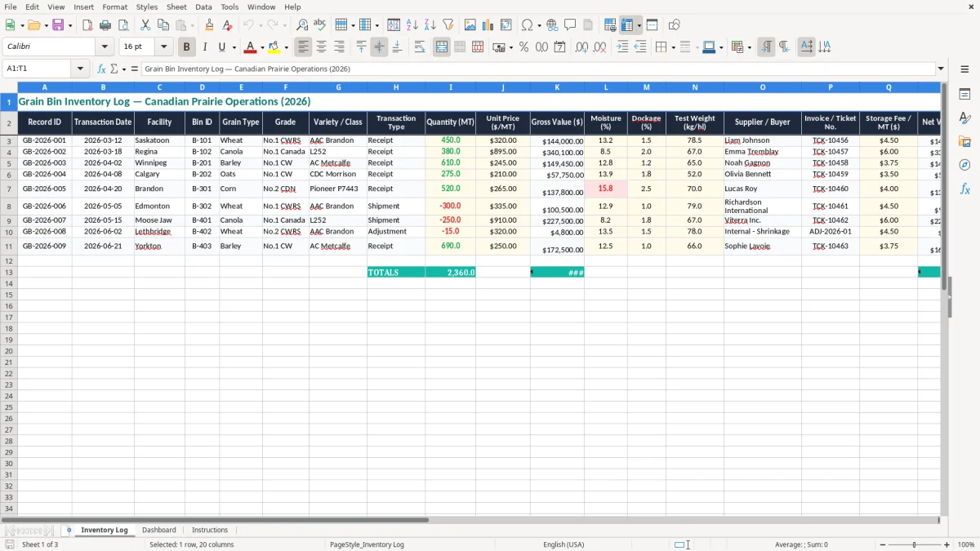This screenshot has width=980, height=551.
Task: Toggle Center Vertically alignment
Action: [379, 47]
